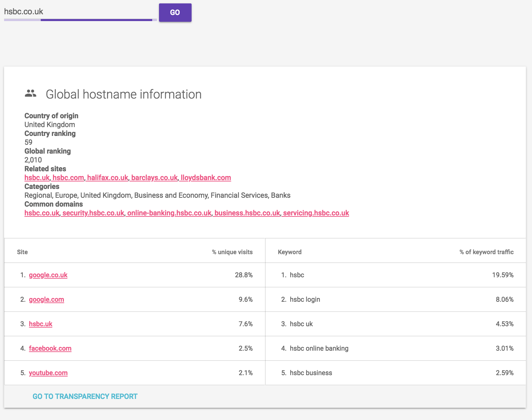Open common domain hsbc.co.uk link
The width and height of the screenshot is (532, 420).
click(x=42, y=213)
